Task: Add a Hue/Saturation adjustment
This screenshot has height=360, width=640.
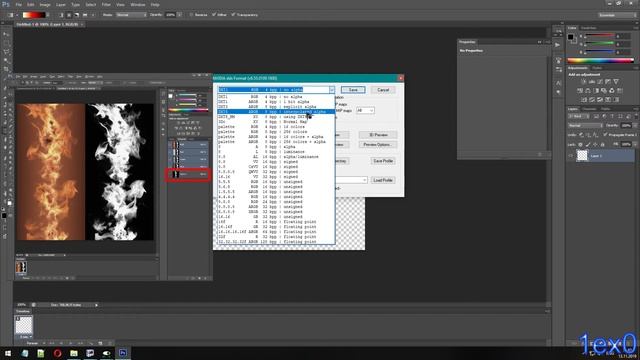Action: coord(580,91)
